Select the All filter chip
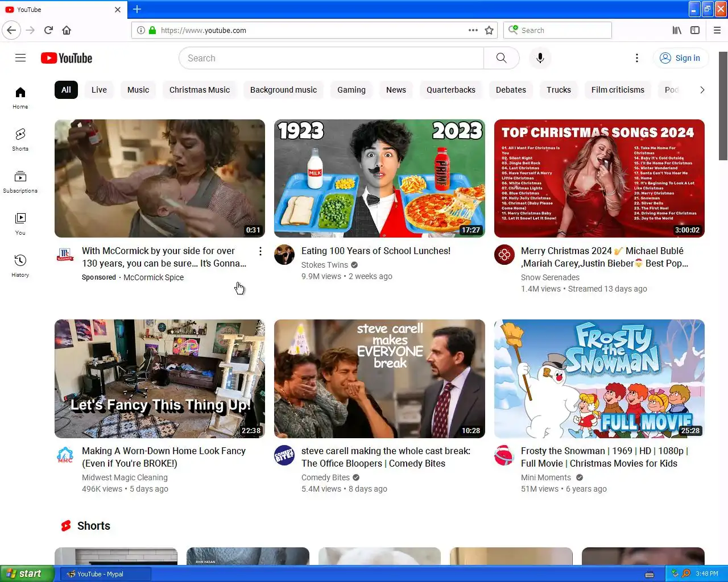Screen dimensions: 728x582 (66, 90)
